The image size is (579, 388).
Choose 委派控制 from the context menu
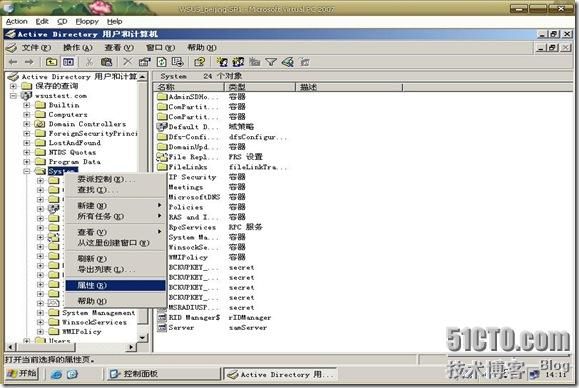pyautogui.click(x=115, y=179)
